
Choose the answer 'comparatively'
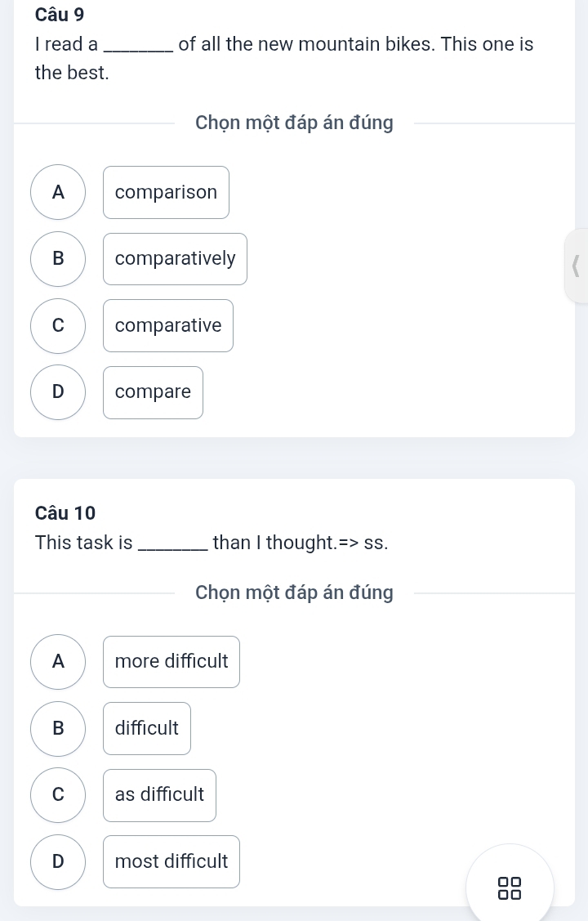pyautogui.click(x=175, y=259)
